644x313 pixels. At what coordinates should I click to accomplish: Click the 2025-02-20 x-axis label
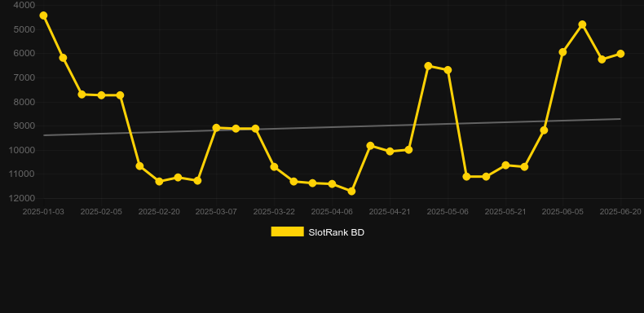159,212
